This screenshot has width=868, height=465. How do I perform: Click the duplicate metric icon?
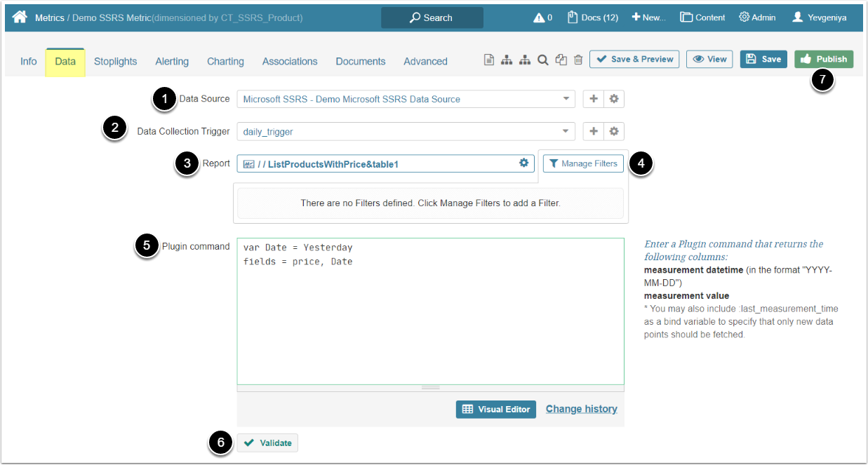(561, 60)
